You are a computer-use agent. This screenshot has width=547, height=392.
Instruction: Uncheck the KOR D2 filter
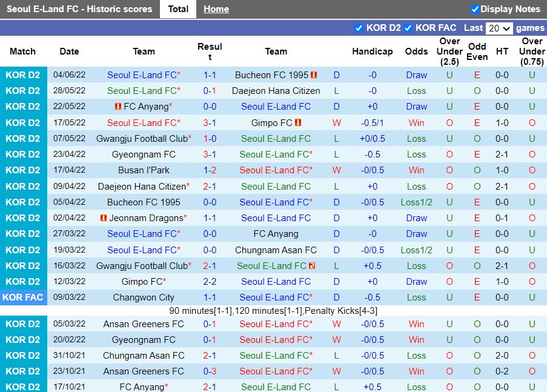coord(360,27)
